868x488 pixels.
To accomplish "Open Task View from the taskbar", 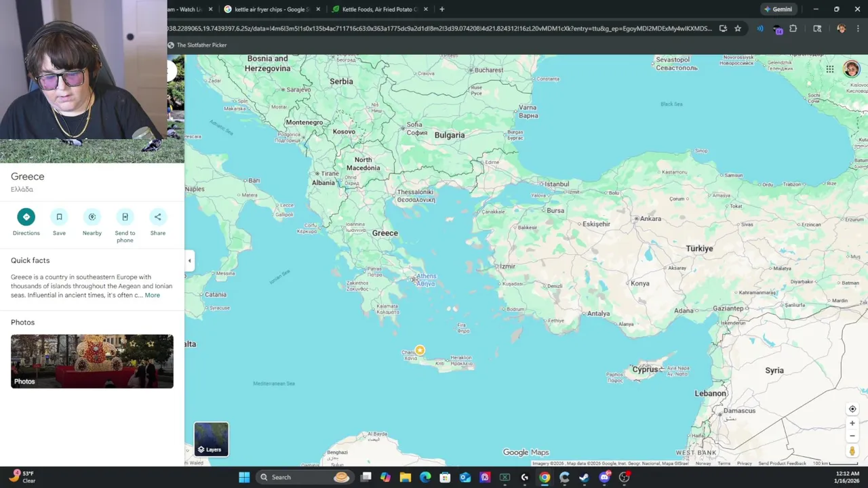I will (366, 477).
